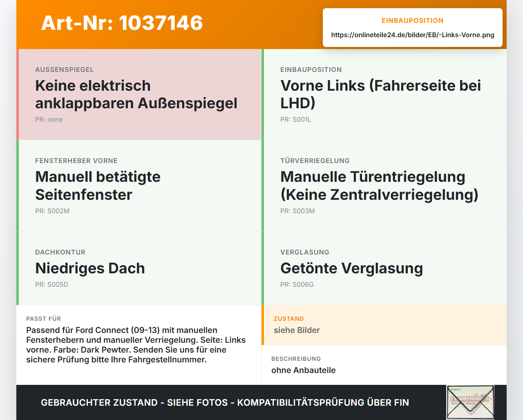Click the 'PR: S001L' code
Screen dimensions: 523x420
click(296, 119)
